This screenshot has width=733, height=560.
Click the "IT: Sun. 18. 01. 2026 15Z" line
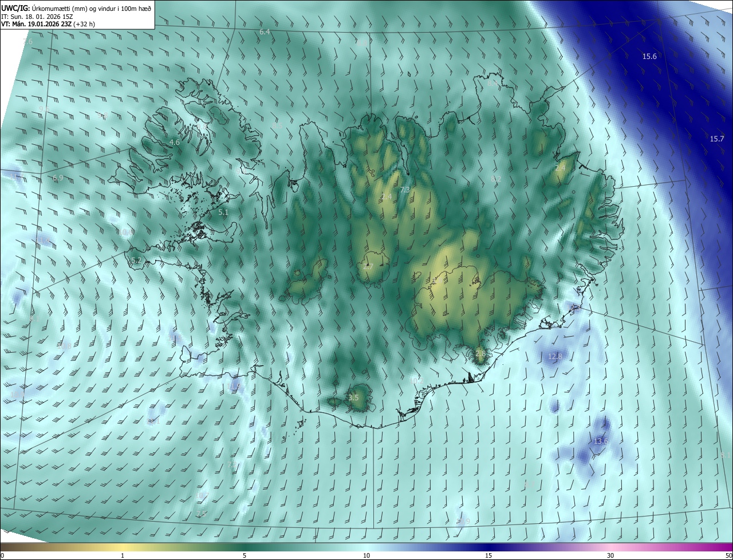pyautogui.click(x=37, y=17)
